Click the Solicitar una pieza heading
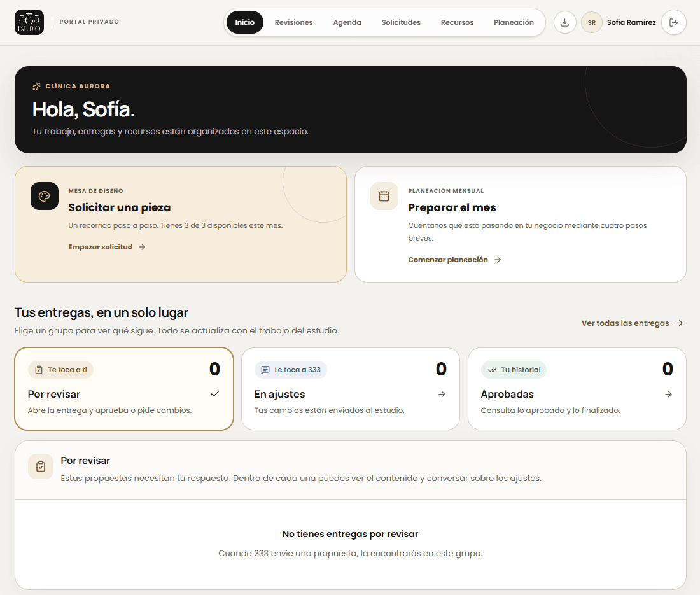Image resolution: width=700 pixels, height=595 pixels. (120, 207)
